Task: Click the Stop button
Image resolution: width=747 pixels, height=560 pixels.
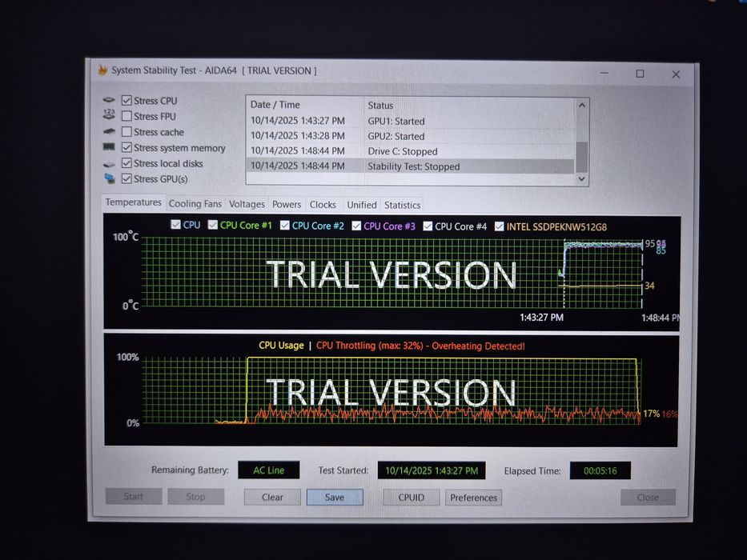Action: click(195, 497)
